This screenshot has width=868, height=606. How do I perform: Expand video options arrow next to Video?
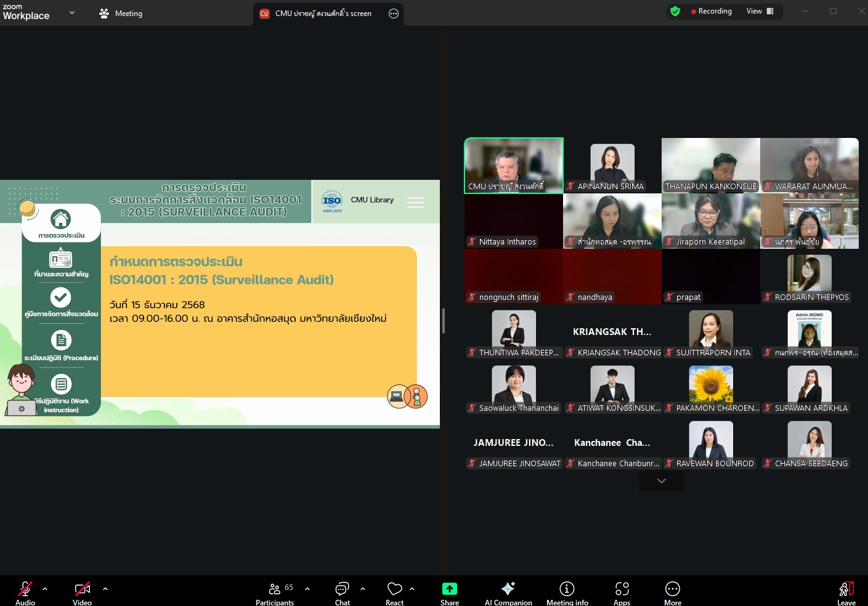tap(105, 589)
